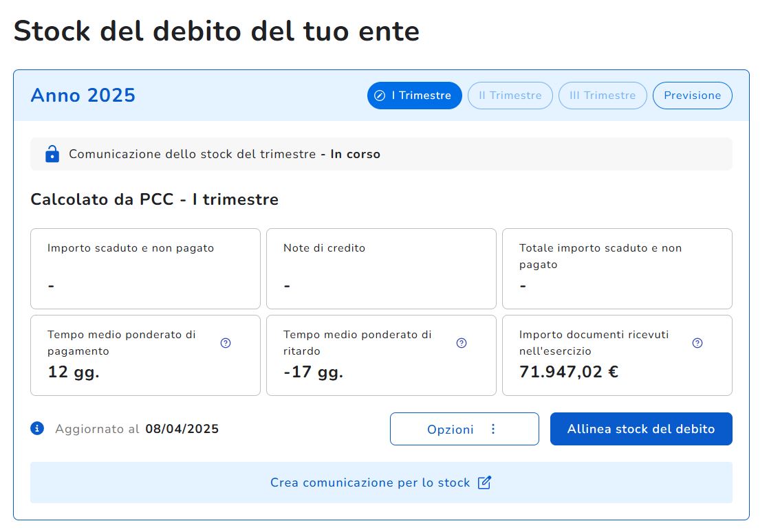Click the three-dots icon in Opzioni
This screenshot has width=769, height=532.
click(x=493, y=429)
